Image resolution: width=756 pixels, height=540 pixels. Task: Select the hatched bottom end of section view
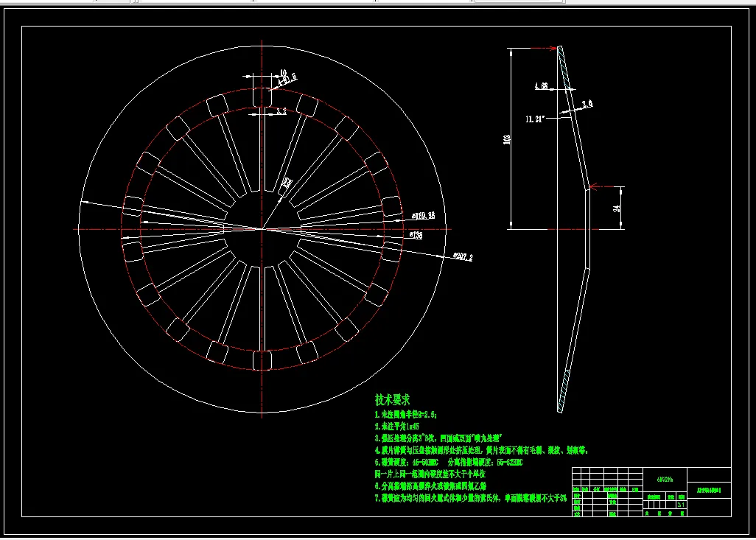(x=564, y=391)
